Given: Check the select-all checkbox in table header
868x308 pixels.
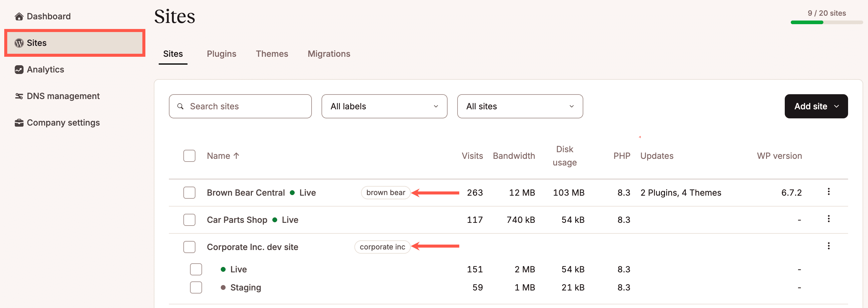Looking at the screenshot, I should tap(189, 156).
